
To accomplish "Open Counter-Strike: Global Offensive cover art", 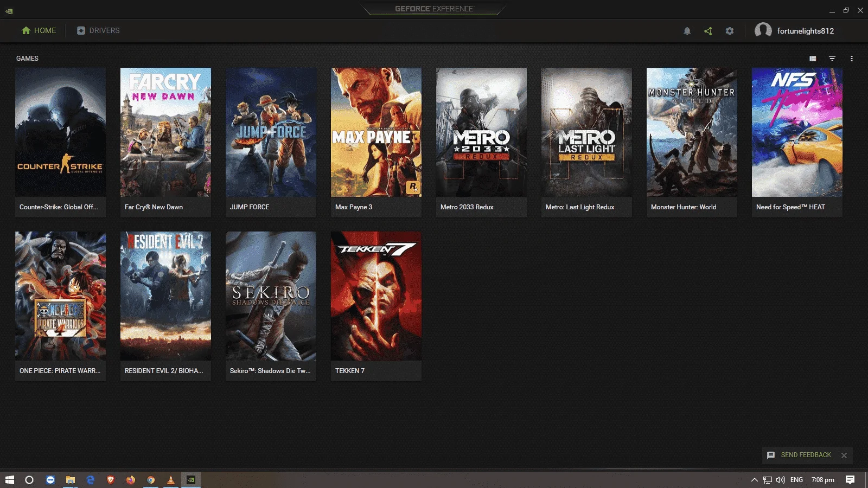I will pyautogui.click(x=60, y=132).
